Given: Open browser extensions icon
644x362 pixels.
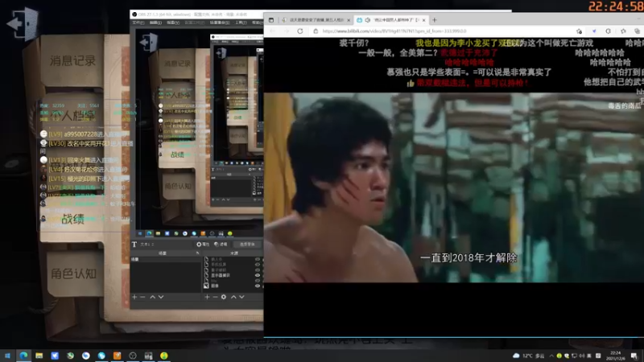Looking at the screenshot, I should [x=609, y=31].
